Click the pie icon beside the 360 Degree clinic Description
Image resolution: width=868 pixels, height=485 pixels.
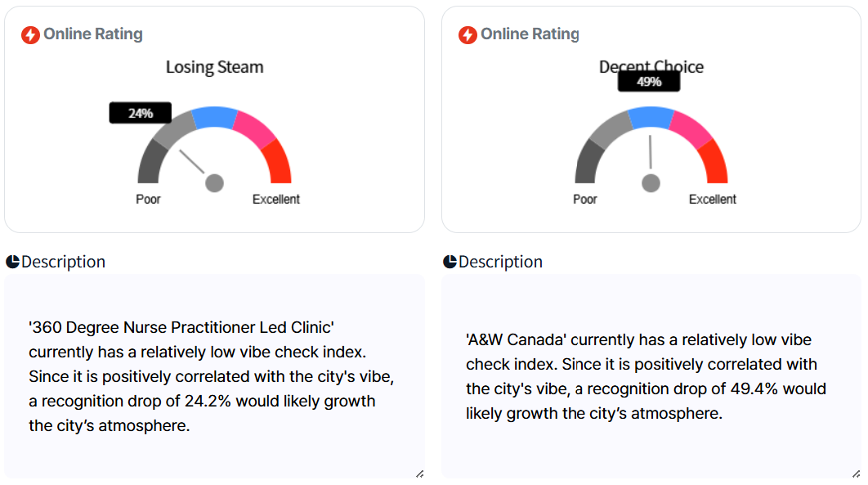12,262
